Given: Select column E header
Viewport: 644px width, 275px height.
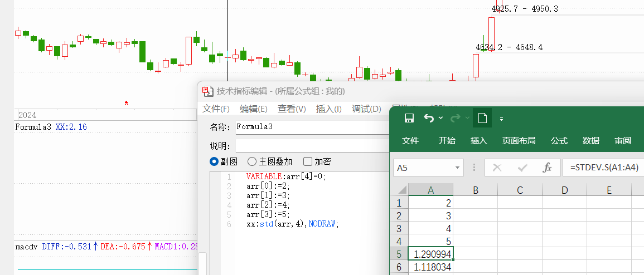Looking at the screenshot, I should coord(609,190).
